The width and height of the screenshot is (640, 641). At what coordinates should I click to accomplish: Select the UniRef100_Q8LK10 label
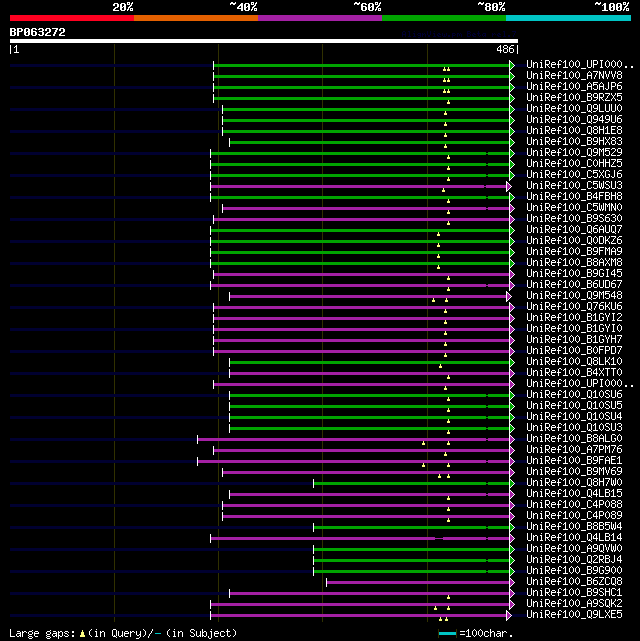point(574,362)
